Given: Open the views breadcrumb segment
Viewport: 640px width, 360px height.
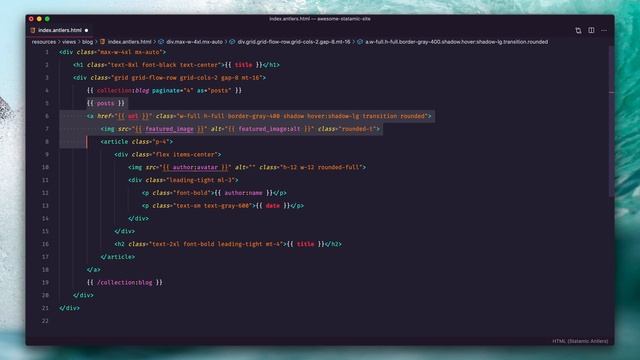Looking at the screenshot, I should pyautogui.click(x=69, y=42).
